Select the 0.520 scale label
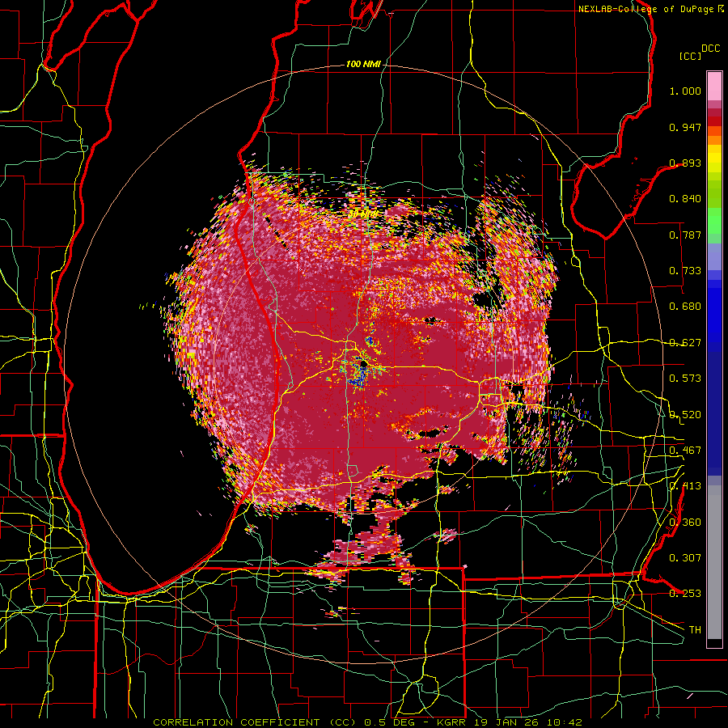The height and width of the screenshot is (728, 728). click(x=685, y=415)
